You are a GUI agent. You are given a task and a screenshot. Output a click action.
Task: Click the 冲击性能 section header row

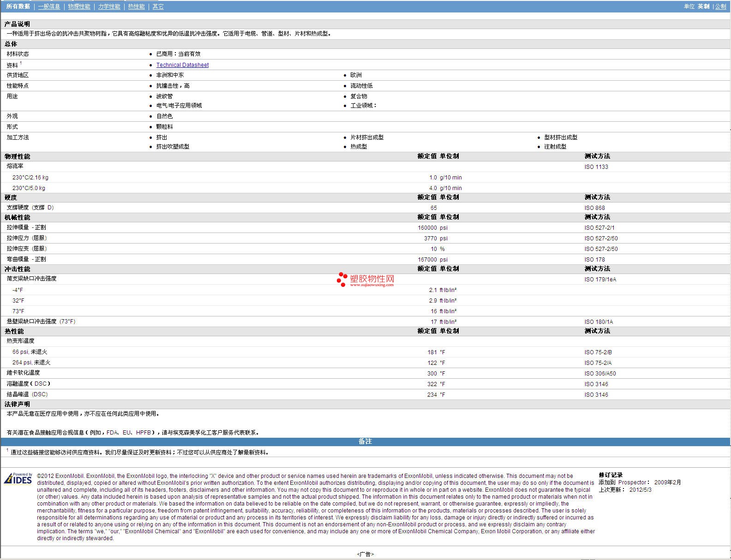(17, 269)
